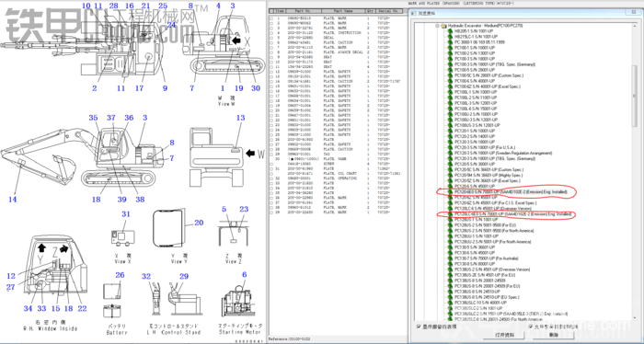Click the excavator icon beside PC100-6 S/N 40001-UP

coord(450,81)
